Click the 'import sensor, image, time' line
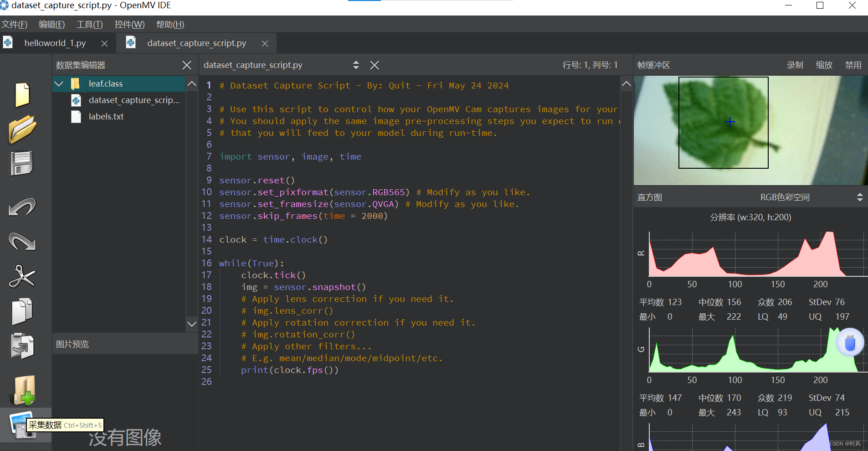Viewport: 868px width, 451px height. (x=290, y=156)
